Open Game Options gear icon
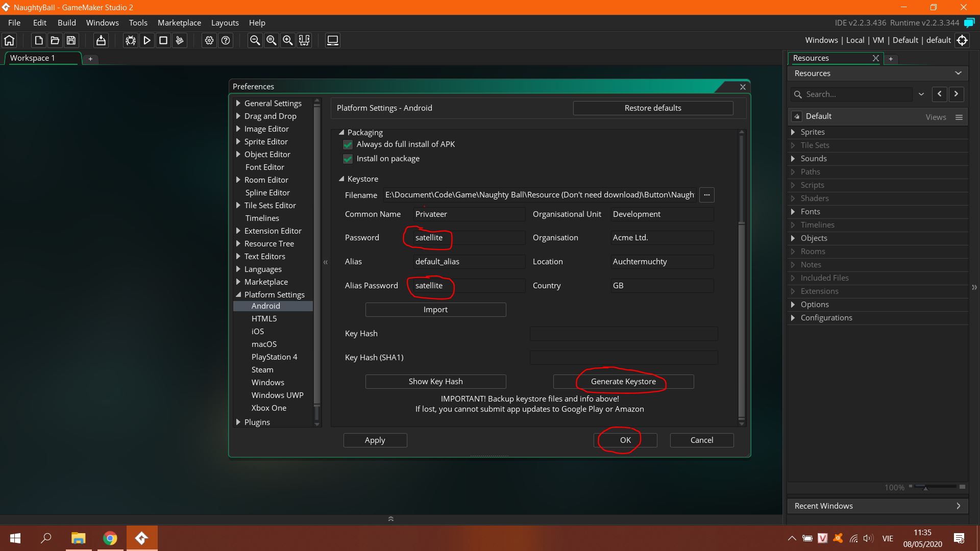This screenshot has width=980, height=551. [209, 40]
